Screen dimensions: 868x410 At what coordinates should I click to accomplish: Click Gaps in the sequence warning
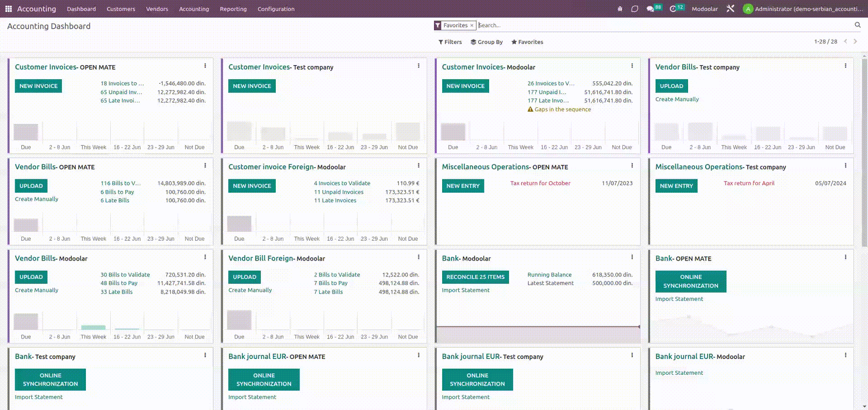pos(562,110)
